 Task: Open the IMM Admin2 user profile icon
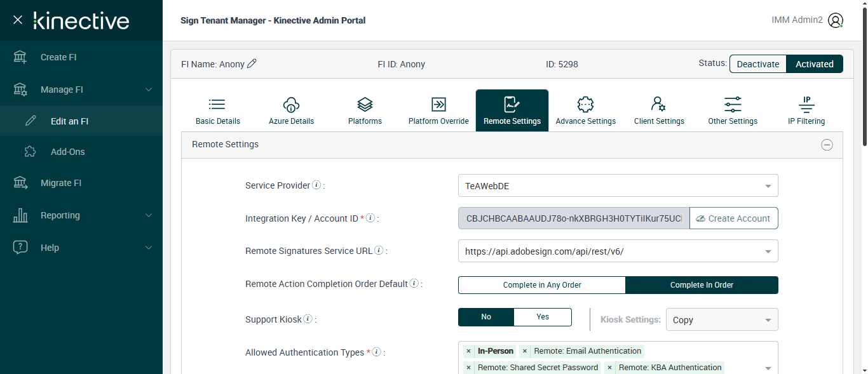[836, 20]
